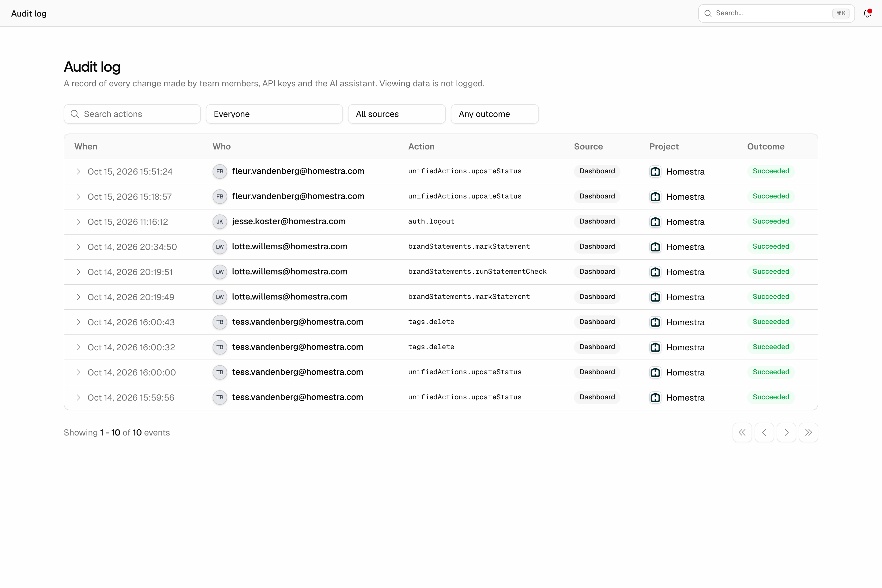Click the Audit log breadcrumb title in top bar
Viewport: 882px width, 588px height.
coord(29,13)
